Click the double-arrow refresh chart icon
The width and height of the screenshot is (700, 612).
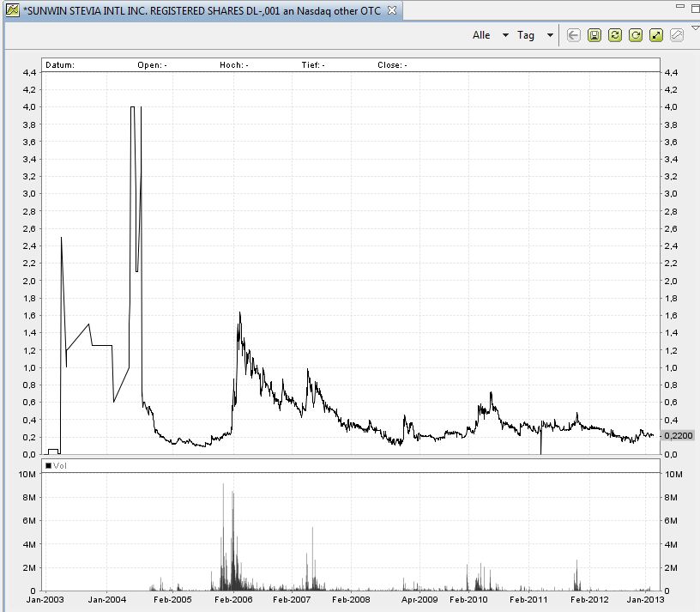[615, 35]
